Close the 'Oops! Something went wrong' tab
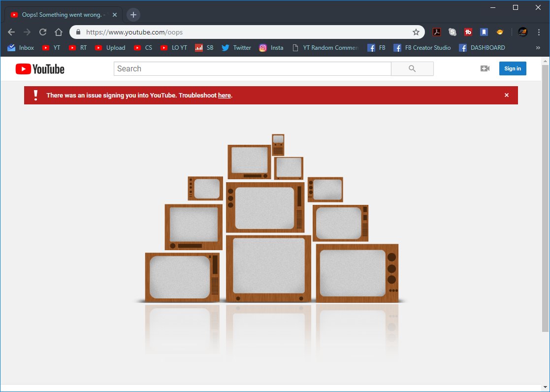This screenshot has height=392, width=550. [x=115, y=15]
